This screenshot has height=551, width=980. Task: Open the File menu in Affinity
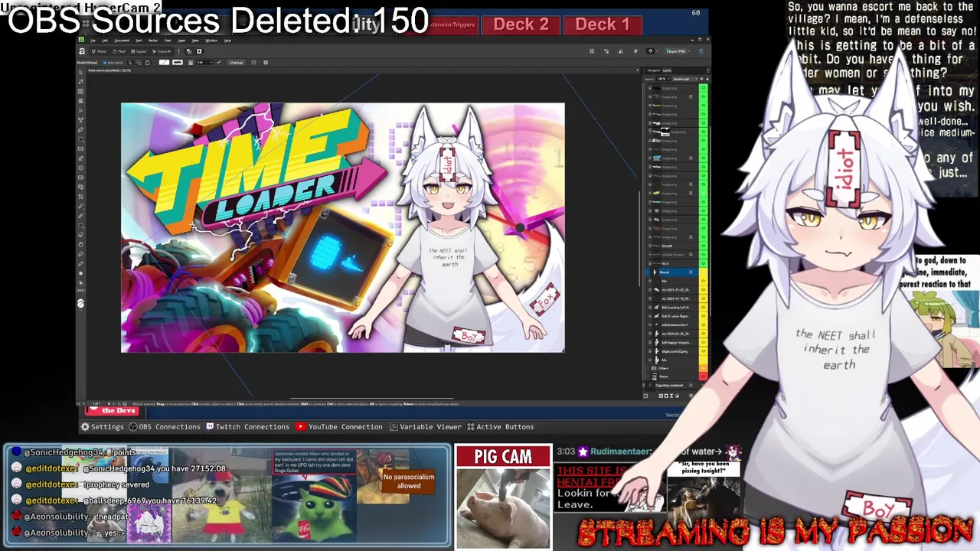[x=93, y=41]
